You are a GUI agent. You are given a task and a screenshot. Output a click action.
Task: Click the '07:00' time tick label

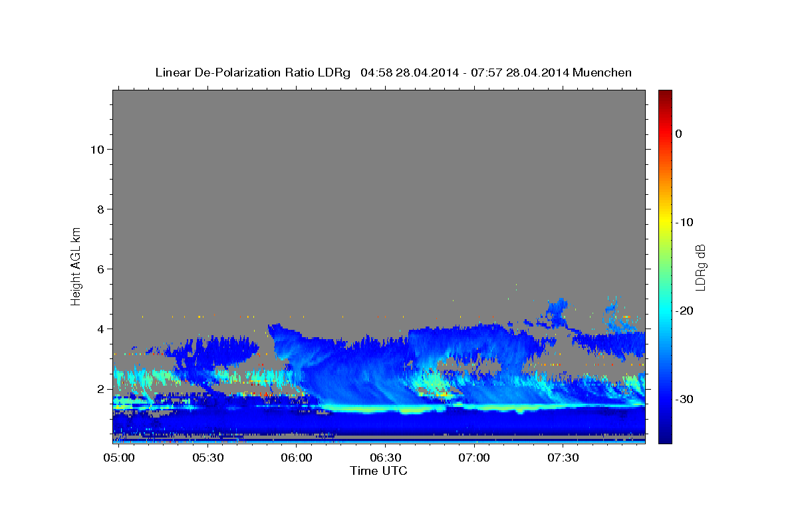click(x=475, y=458)
